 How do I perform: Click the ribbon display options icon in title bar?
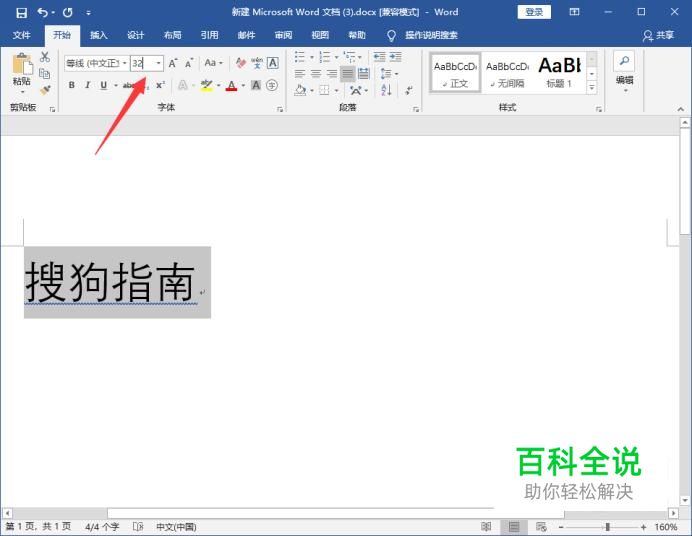tap(574, 12)
